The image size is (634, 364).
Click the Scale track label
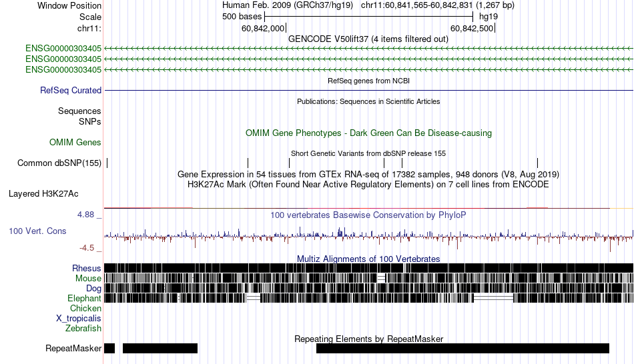click(x=90, y=17)
